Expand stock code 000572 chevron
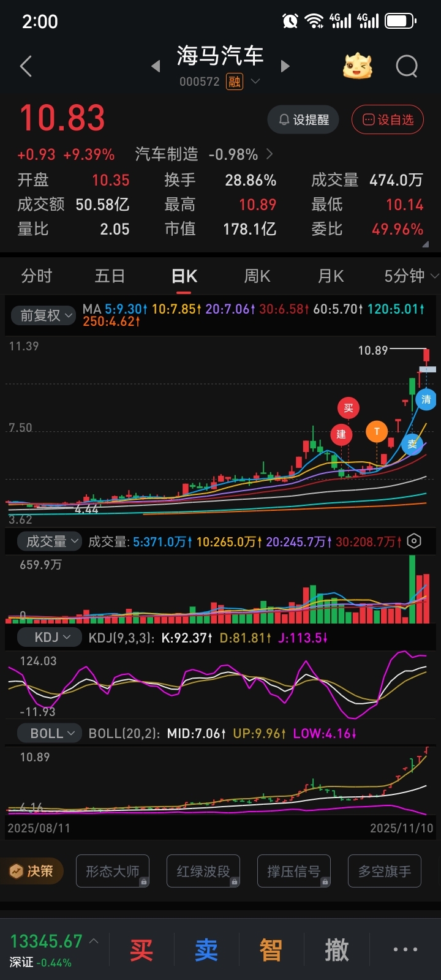Viewport: 441px width, 980px height. [255, 81]
